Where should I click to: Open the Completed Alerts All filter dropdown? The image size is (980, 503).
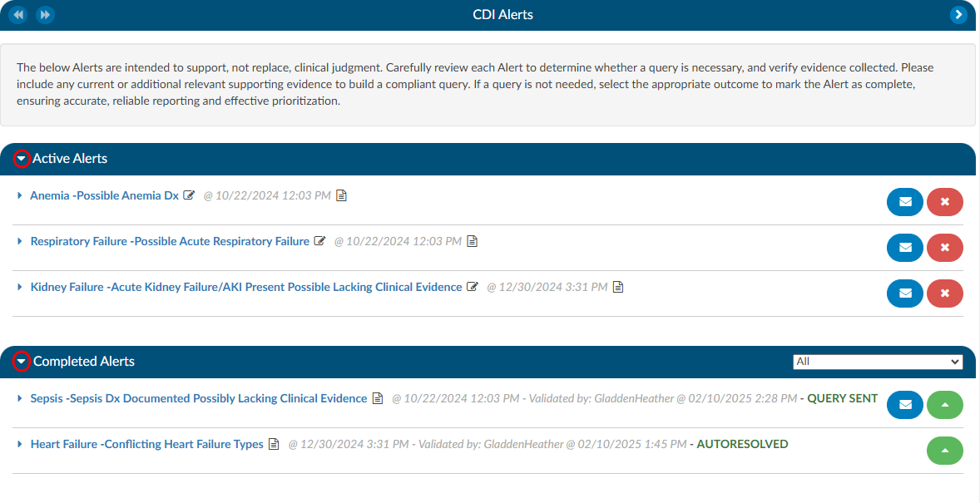coord(879,362)
